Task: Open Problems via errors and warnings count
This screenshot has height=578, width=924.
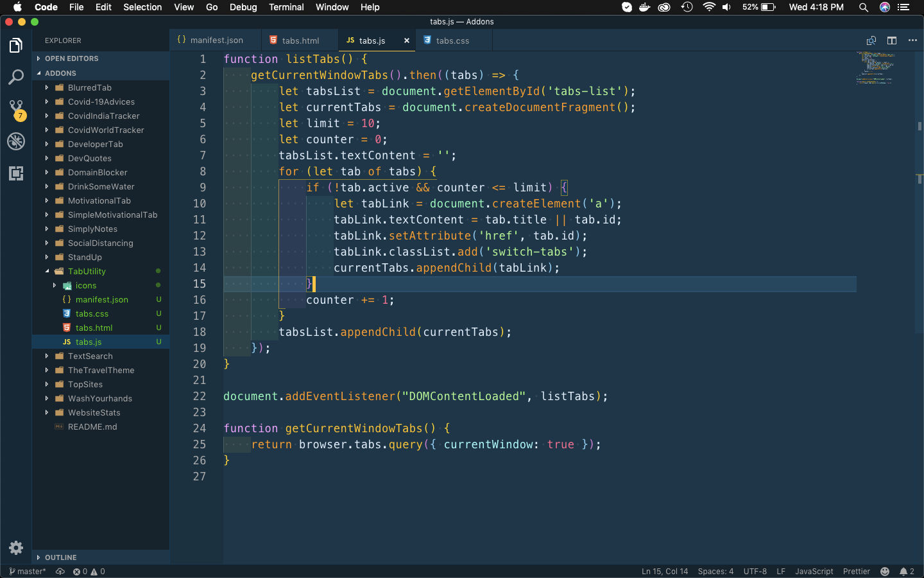Action: [89, 572]
